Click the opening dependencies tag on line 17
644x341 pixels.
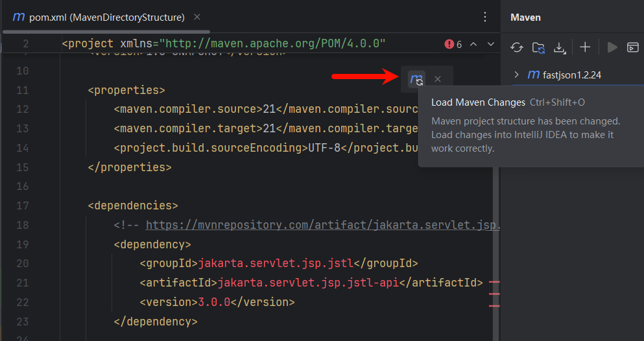133,205
